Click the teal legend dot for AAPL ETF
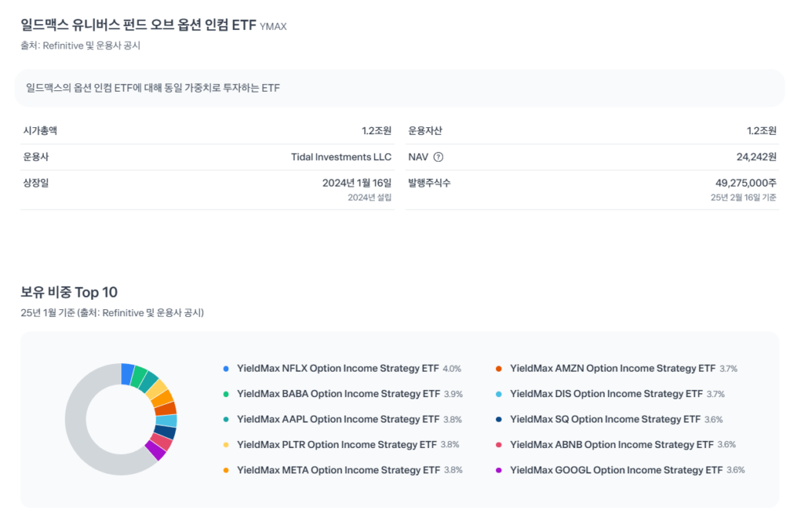This screenshot has width=790, height=532. click(x=226, y=419)
